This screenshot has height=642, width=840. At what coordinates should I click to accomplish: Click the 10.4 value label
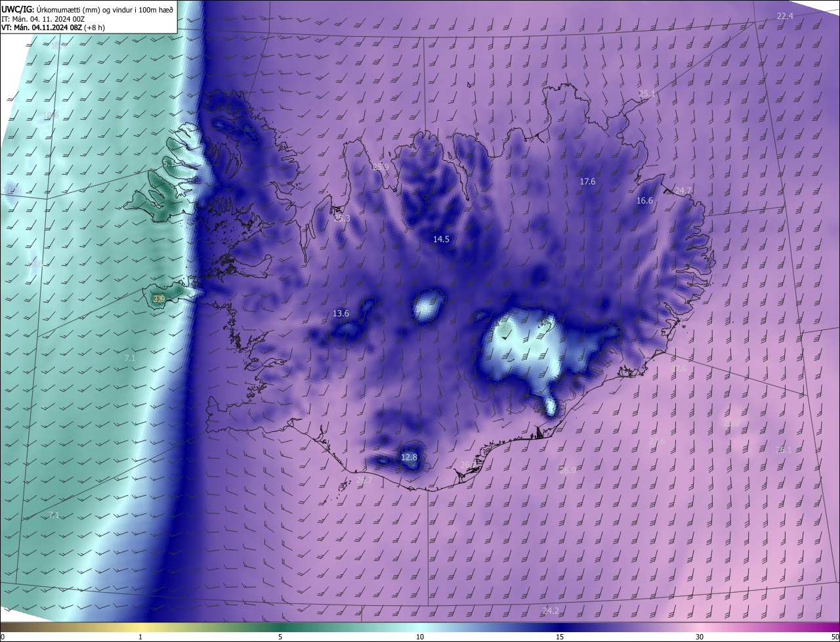59,46
